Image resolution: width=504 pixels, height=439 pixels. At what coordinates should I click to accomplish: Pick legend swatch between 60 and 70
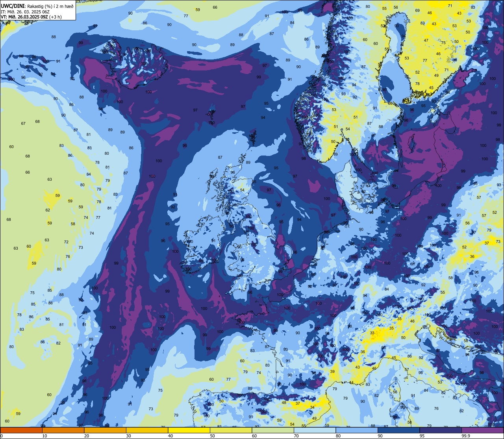pyautogui.click(x=273, y=430)
